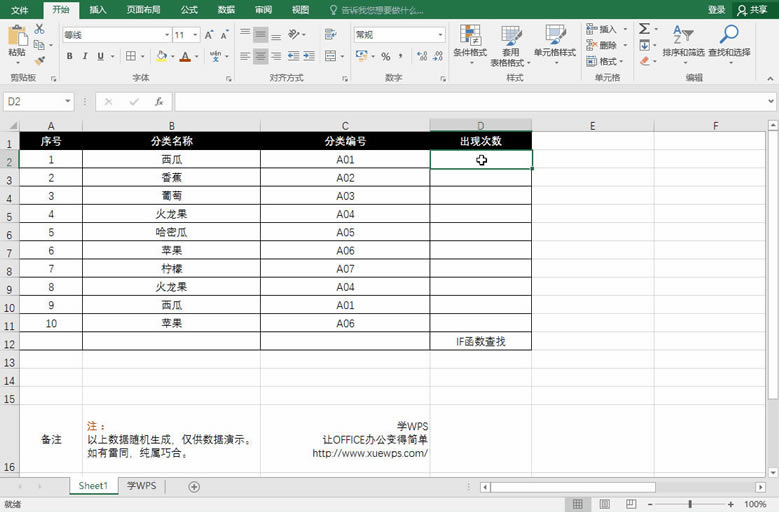Click accounting number format icon
The image size is (779, 512).
pos(362,56)
